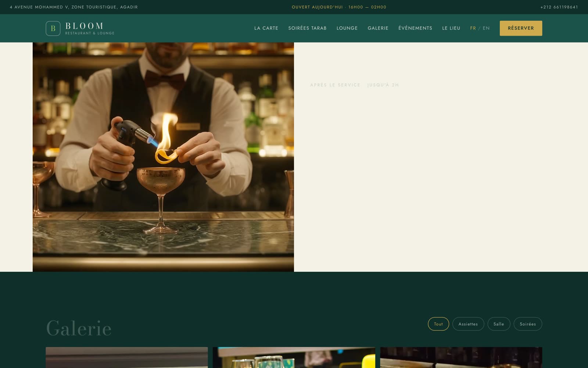This screenshot has height=368, width=588.
Task: Open Galerie from the navigation bar
Action: click(378, 28)
